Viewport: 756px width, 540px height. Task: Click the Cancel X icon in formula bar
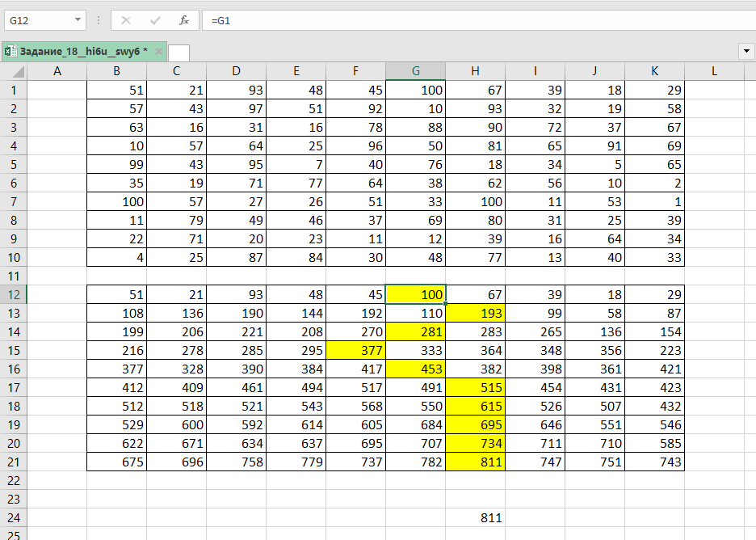pos(126,20)
